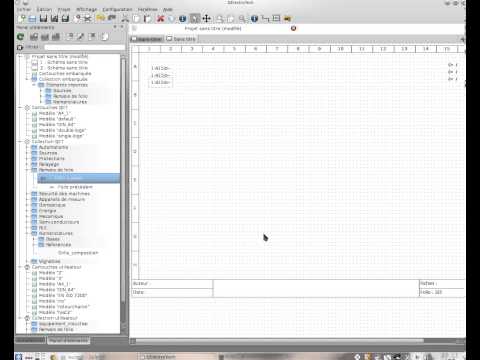This screenshot has width=480, height=360.
Task: Expand the 'Relayage' folder
Action: pyautogui.click(x=27, y=164)
